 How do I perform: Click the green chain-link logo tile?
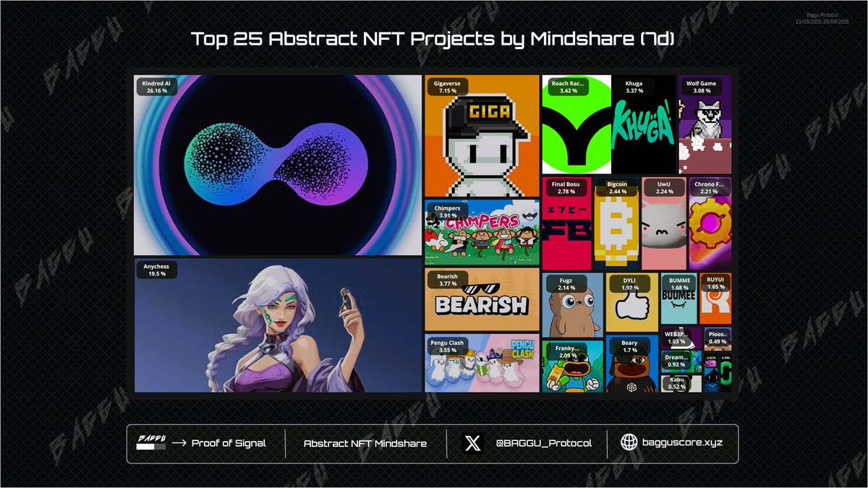(x=726, y=372)
